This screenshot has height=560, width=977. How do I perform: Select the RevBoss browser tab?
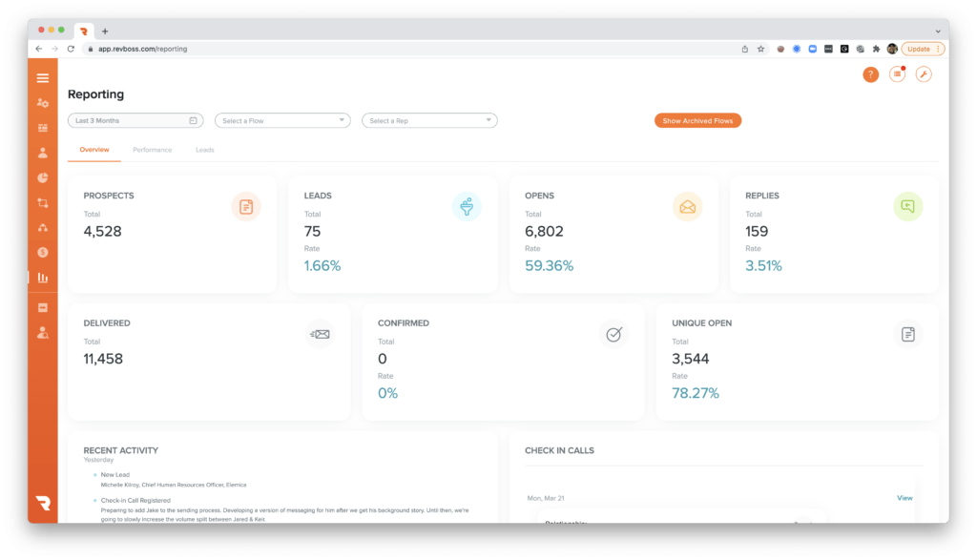coord(84,31)
